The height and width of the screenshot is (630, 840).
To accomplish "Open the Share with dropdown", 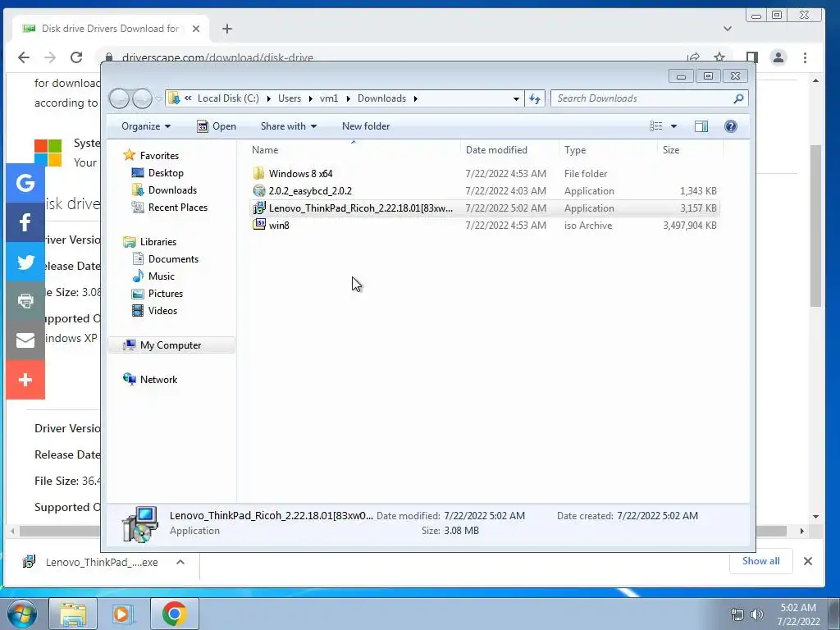I will [x=288, y=126].
